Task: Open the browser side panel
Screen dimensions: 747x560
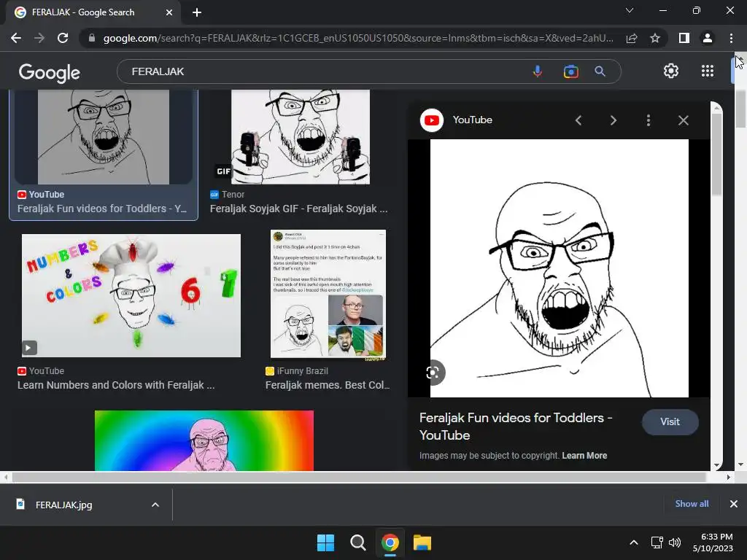Action: [684, 38]
